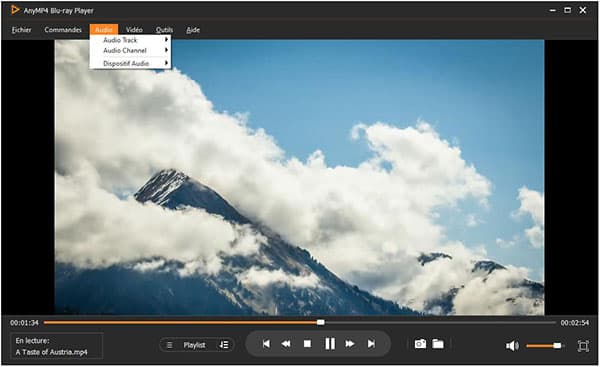
Task: Open the Vidéo menu
Action: pyautogui.click(x=134, y=30)
